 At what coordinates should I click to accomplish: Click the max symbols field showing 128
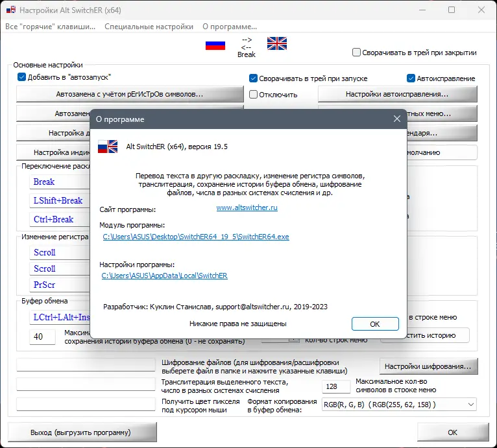click(336, 386)
